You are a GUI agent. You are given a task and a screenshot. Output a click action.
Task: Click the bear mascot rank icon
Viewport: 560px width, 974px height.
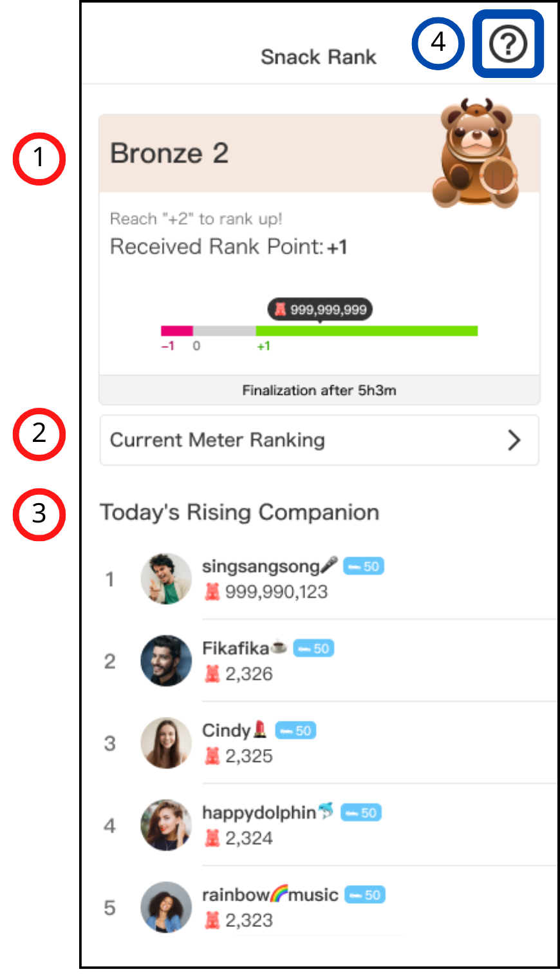[476, 153]
